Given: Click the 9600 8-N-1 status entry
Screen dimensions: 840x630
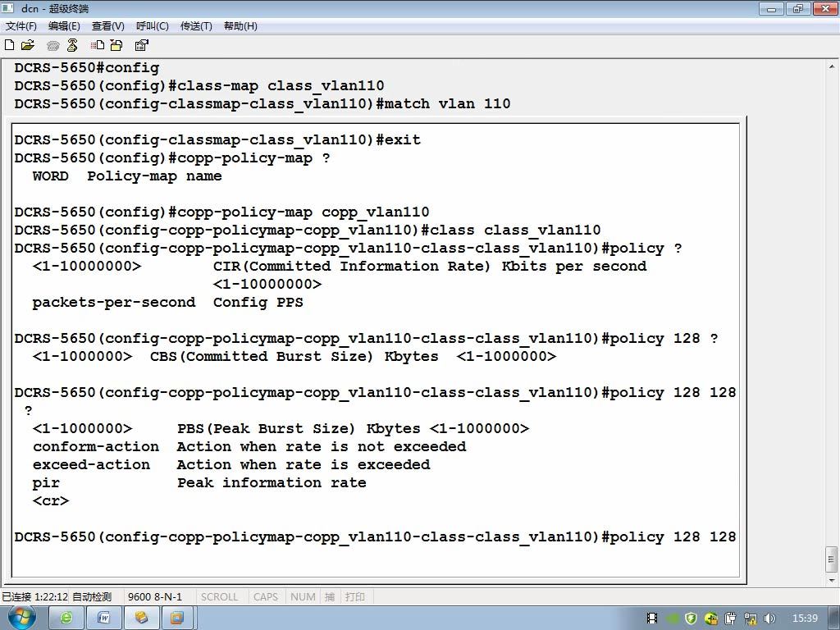Looking at the screenshot, I should [x=155, y=597].
